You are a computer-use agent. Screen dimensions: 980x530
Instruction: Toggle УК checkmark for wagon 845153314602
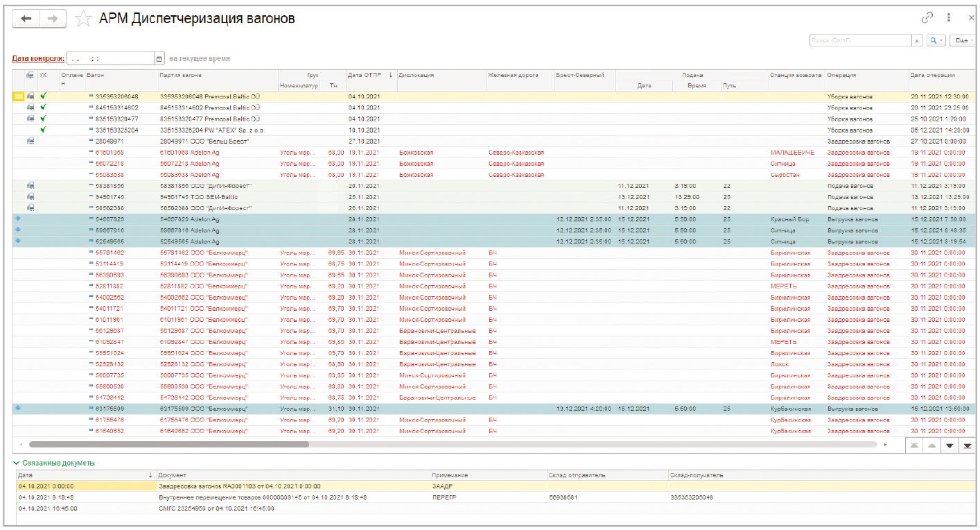pos(44,108)
